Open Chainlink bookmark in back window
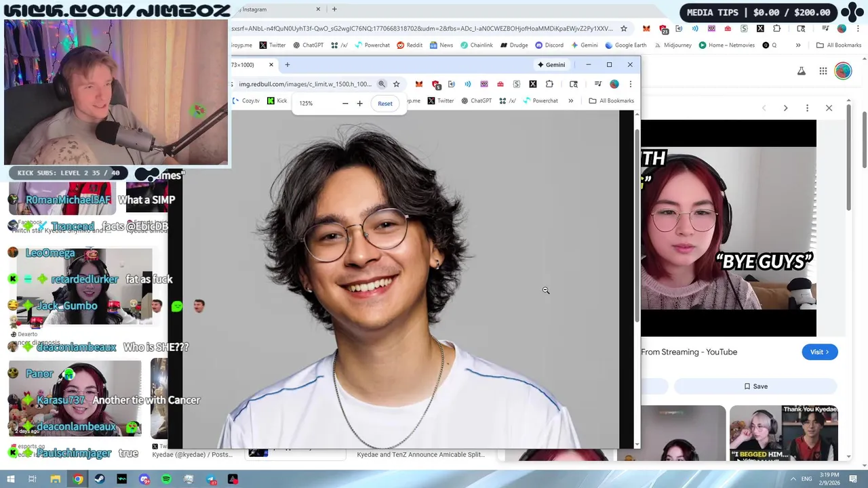The height and width of the screenshot is (488, 868). click(477, 45)
